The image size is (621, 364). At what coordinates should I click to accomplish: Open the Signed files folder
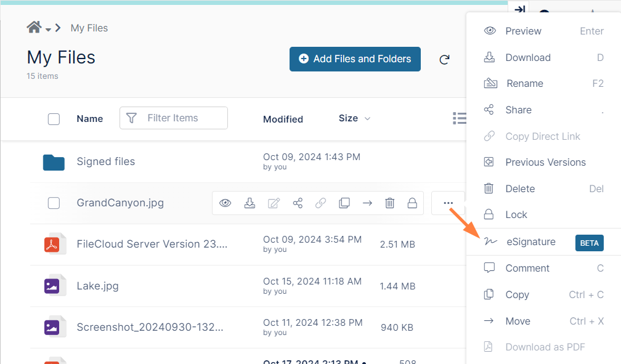tap(105, 161)
